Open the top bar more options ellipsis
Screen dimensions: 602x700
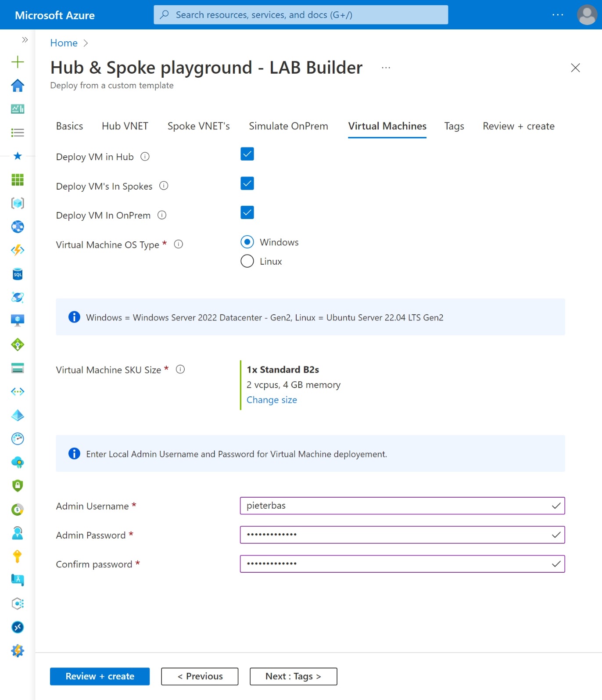(558, 15)
